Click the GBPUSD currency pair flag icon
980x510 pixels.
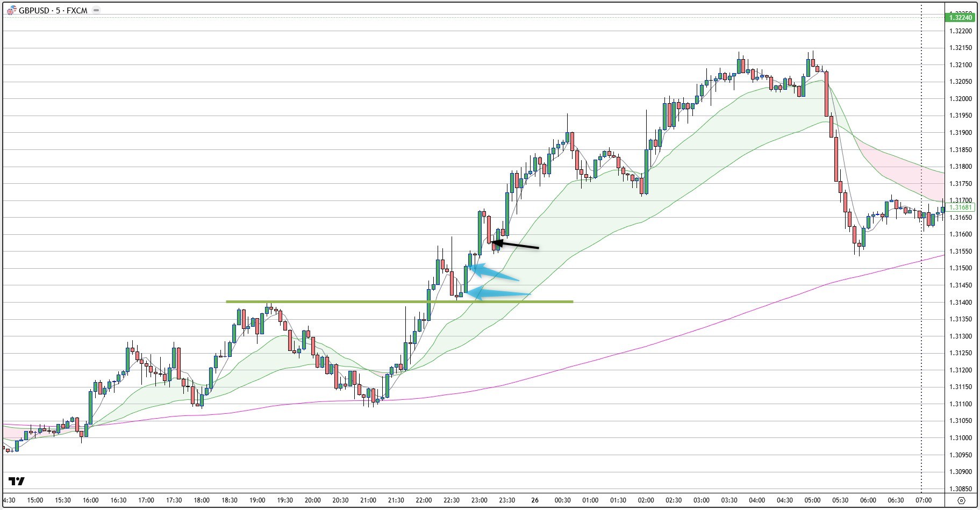[11, 9]
